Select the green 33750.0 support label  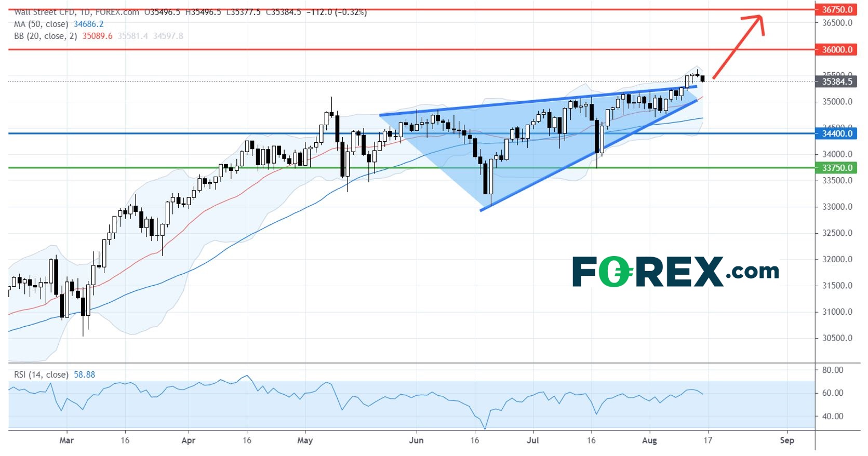836,168
